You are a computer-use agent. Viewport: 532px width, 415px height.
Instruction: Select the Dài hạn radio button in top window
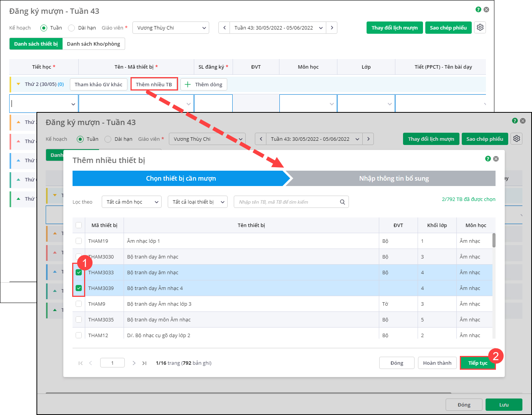pos(71,28)
